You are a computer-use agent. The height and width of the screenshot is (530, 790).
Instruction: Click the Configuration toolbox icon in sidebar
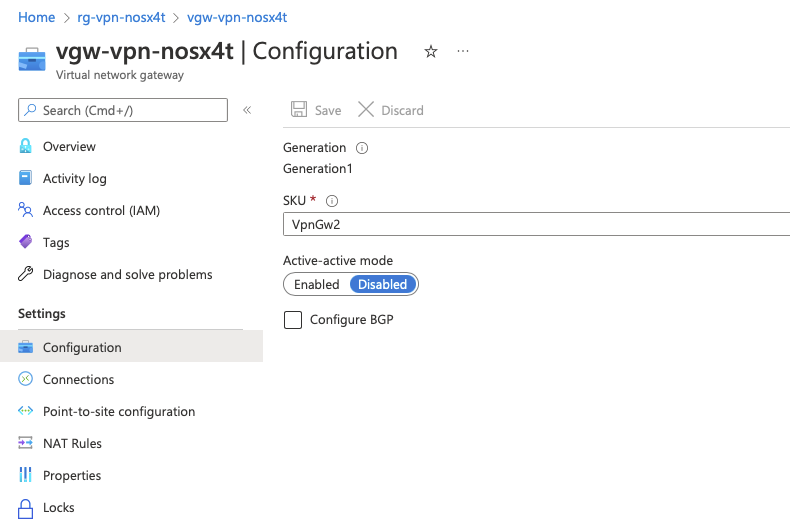tap(25, 347)
